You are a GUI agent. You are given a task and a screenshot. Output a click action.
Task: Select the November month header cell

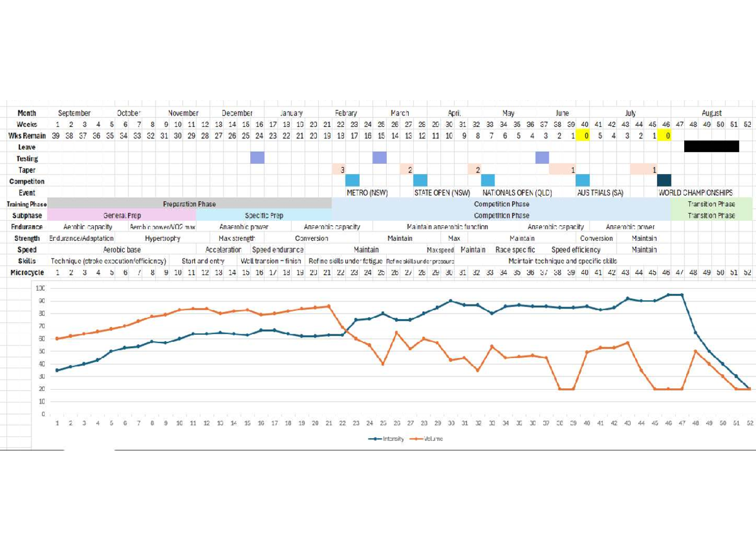[183, 113]
